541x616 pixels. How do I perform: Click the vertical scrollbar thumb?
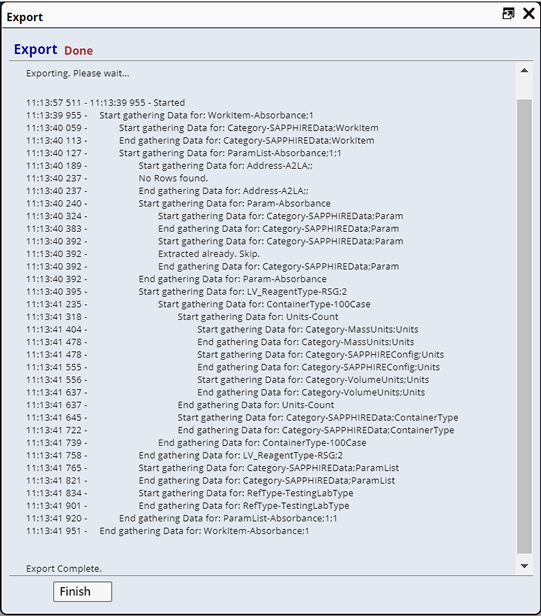click(524, 326)
